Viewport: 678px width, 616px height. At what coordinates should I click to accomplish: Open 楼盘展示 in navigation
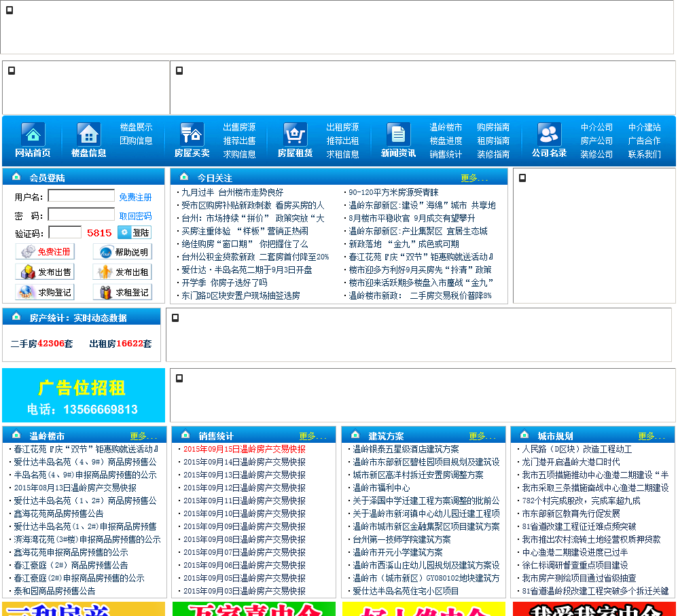tap(136, 127)
